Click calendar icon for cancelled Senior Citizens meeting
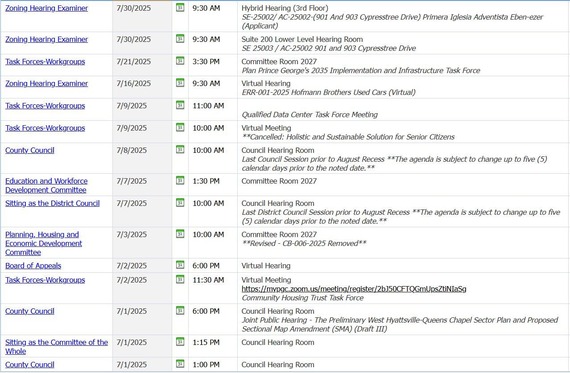The width and height of the screenshot is (570, 373). coord(180,127)
